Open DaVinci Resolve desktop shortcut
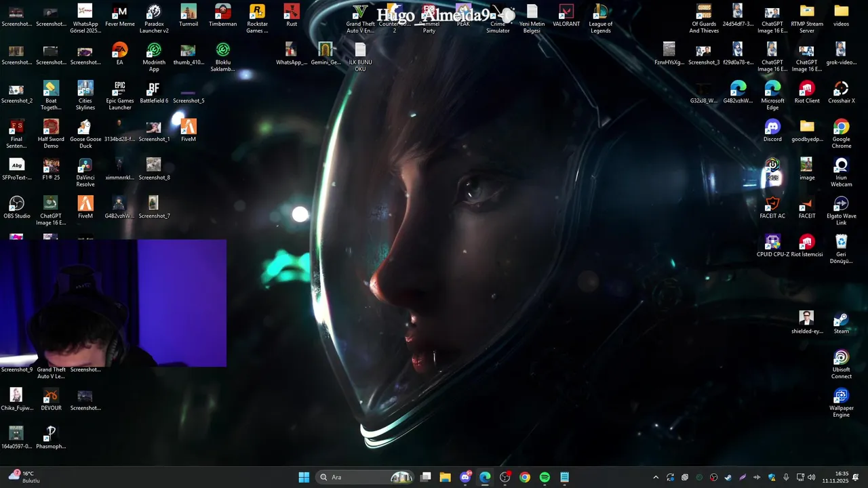Image resolution: width=868 pixels, height=488 pixels. (x=85, y=173)
